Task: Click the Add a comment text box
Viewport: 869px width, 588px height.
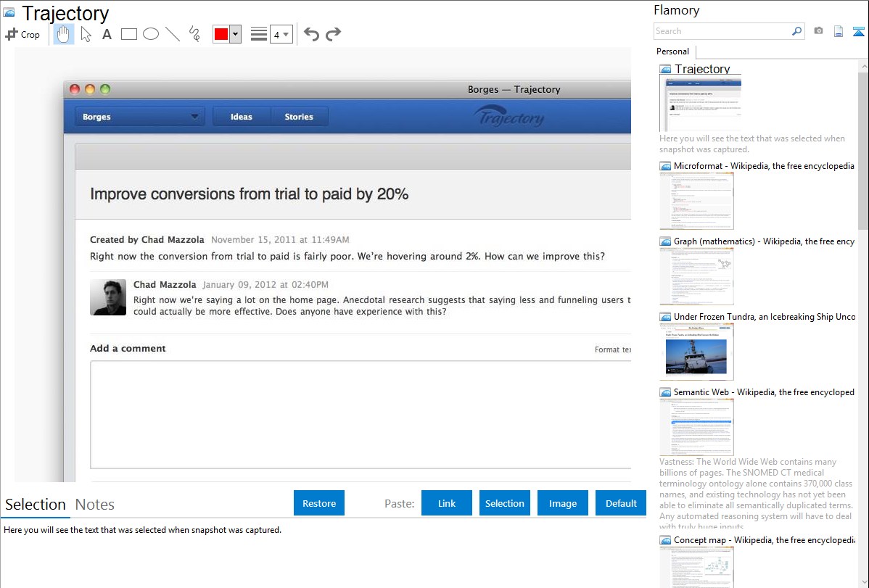Action: [x=361, y=415]
